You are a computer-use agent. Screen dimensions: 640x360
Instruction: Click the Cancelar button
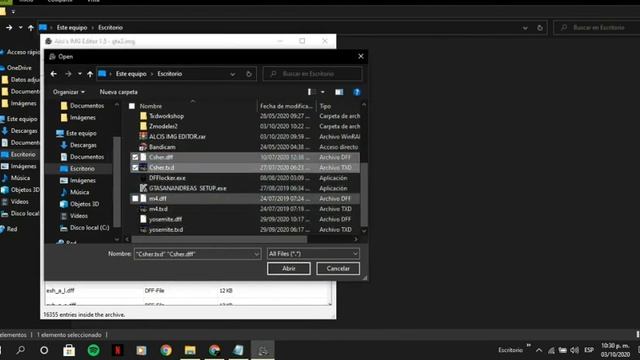[338, 268]
